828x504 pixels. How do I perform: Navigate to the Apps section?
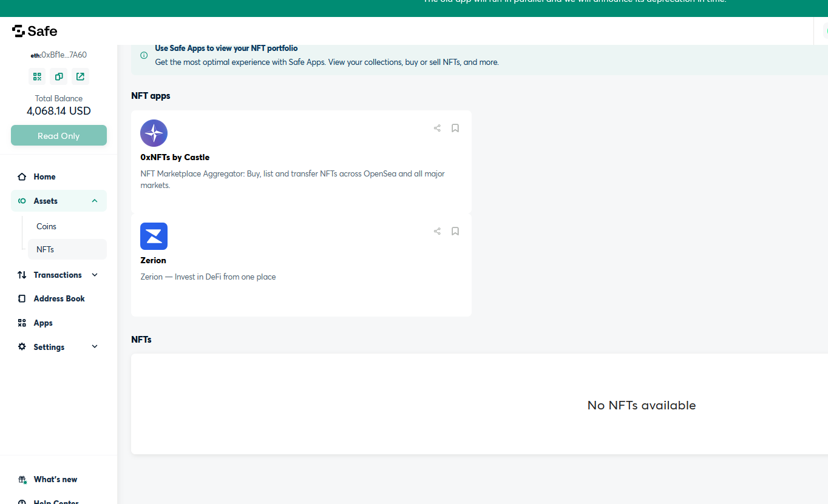point(42,322)
